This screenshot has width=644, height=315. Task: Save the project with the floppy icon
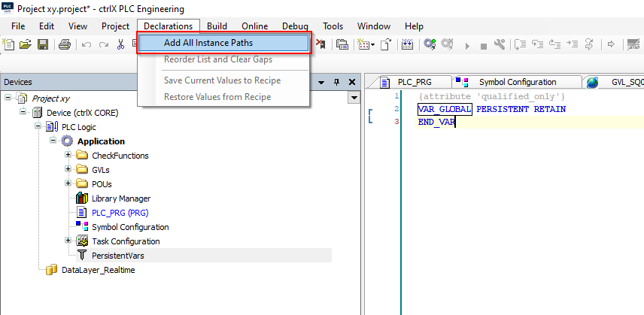pyautogui.click(x=43, y=44)
